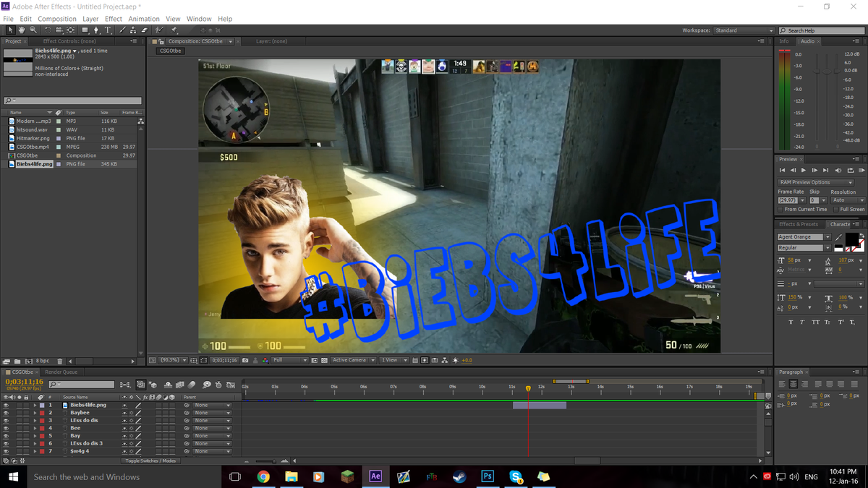Viewport: 868px width, 488px height.
Task: Open the Composition menu
Action: [56, 19]
